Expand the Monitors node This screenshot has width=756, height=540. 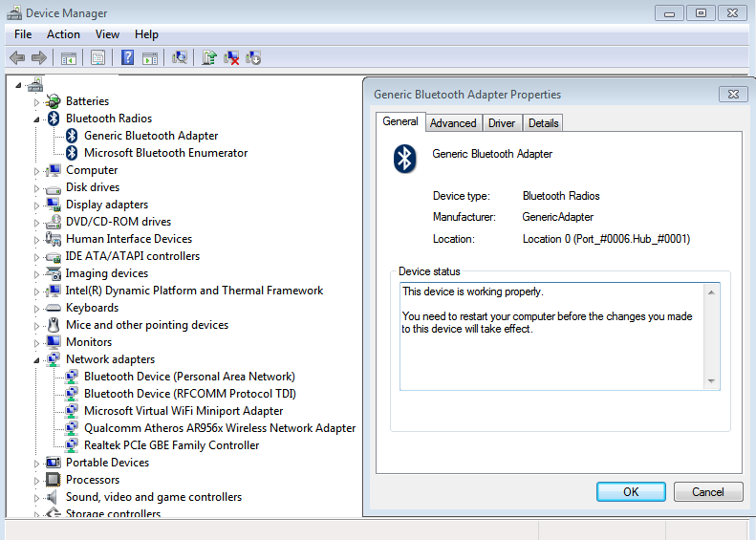click(36, 343)
